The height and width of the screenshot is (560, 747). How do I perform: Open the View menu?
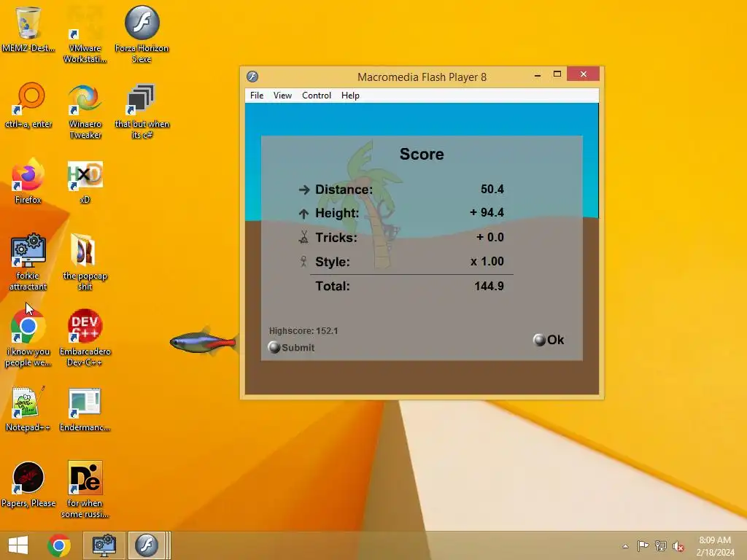tap(282, 96)
